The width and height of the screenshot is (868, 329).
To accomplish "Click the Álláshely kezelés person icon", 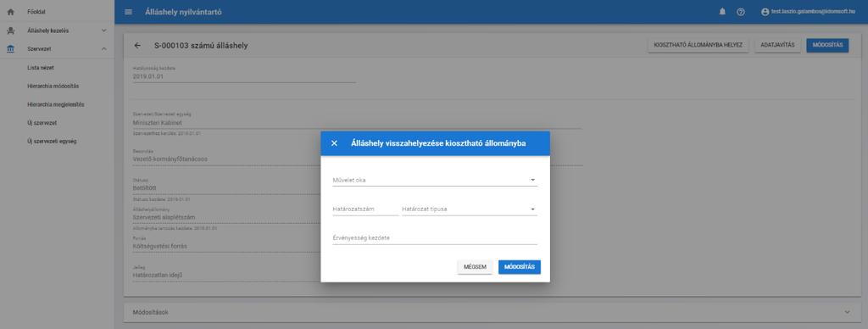I will [x=10, y=31].
